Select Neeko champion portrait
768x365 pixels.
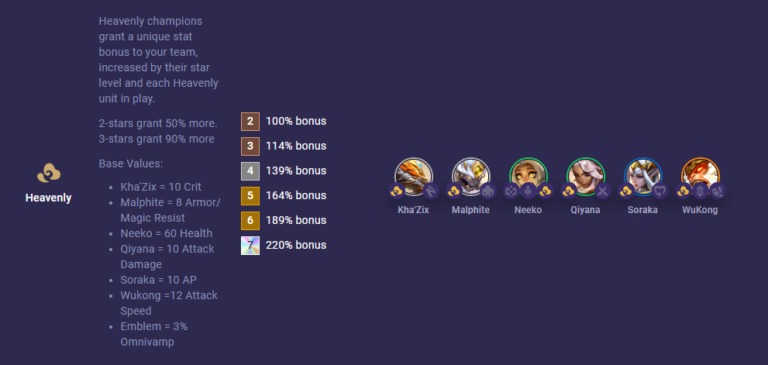(528, 176)
